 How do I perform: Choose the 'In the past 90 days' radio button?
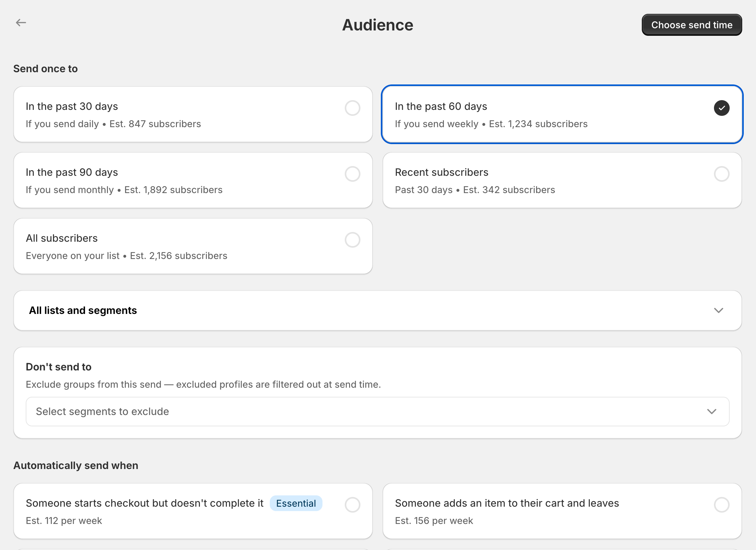coord(352,174)
